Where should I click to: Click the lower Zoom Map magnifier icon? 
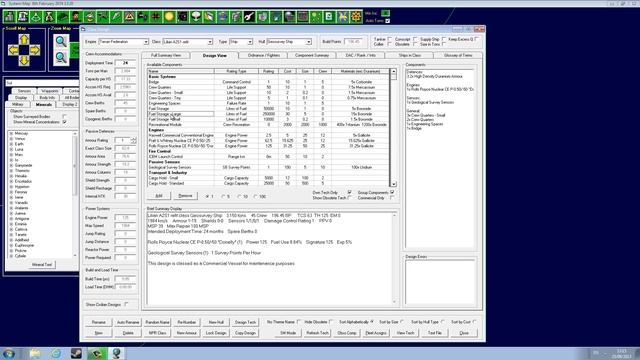tap(61, 57)
